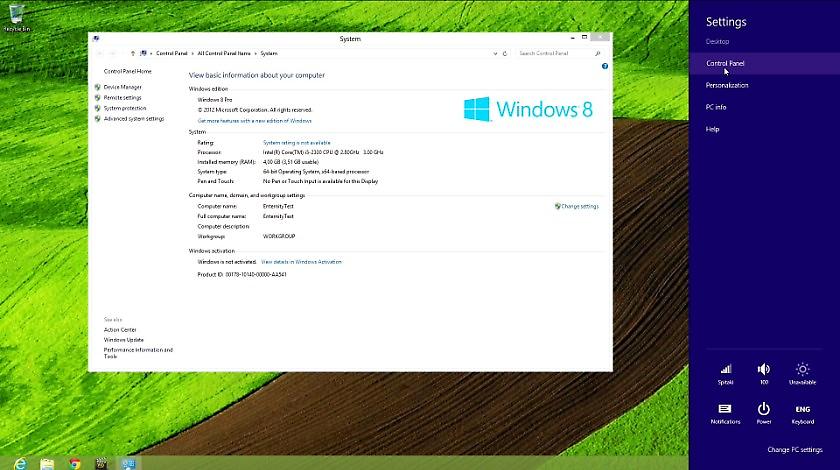Screen dimensions: 840x470
Task: Click the magnifier icon in the search box
Action: (597, 54)
